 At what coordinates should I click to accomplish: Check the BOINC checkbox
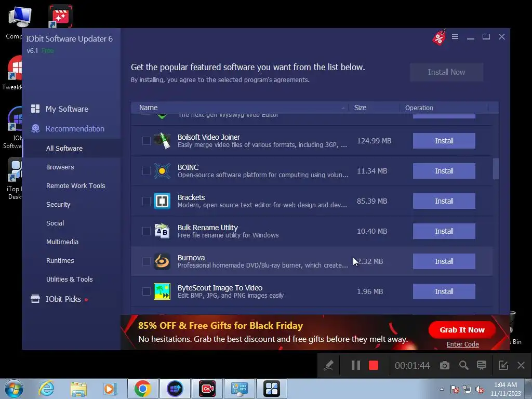[x=146, y=171]
